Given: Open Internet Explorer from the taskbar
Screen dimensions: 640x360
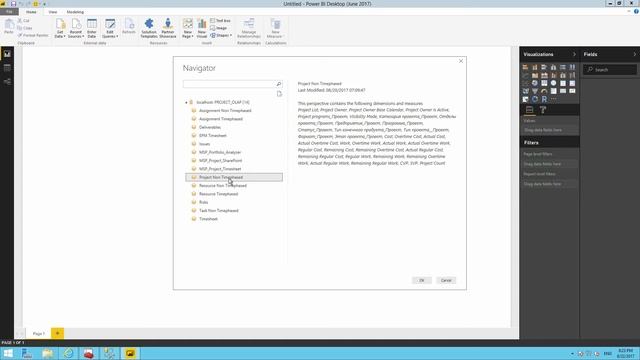Looking at the screenshot, I should 68,353.
